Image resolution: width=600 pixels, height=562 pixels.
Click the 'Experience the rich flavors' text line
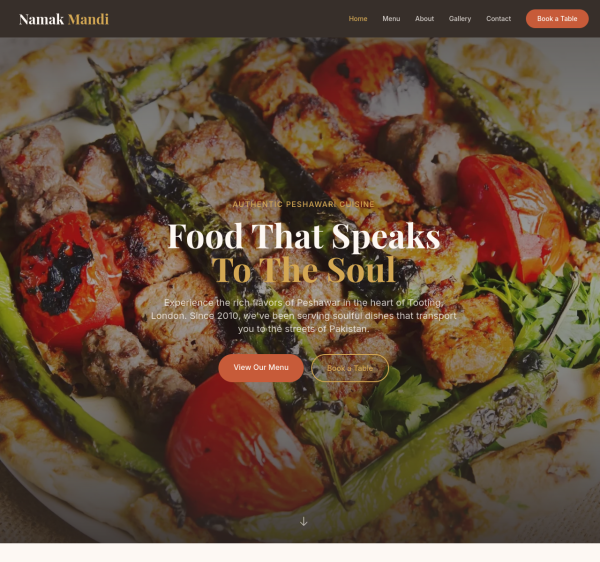point(303,303)
